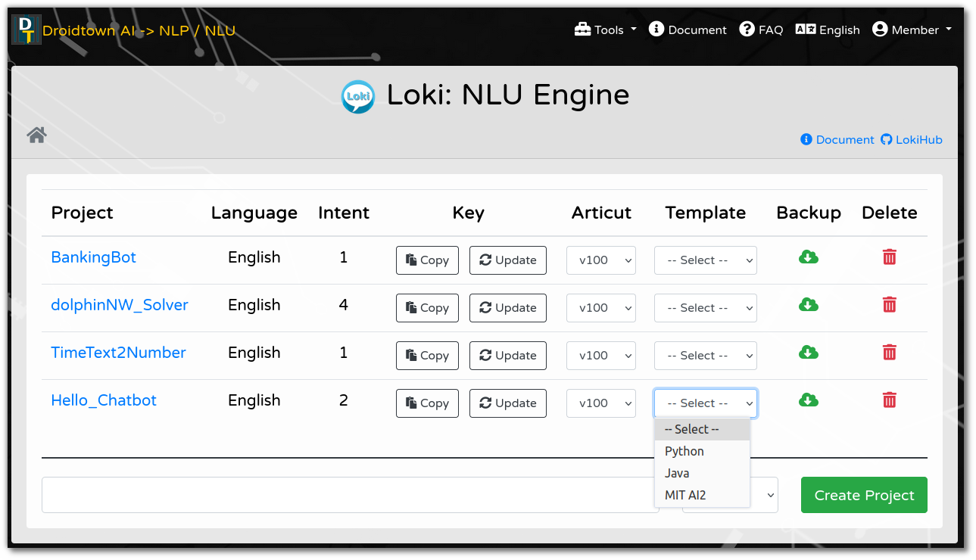This screenshot has width=976, height=560.
Task: Choose Python from the template list
Action: (x=684, y=451)
